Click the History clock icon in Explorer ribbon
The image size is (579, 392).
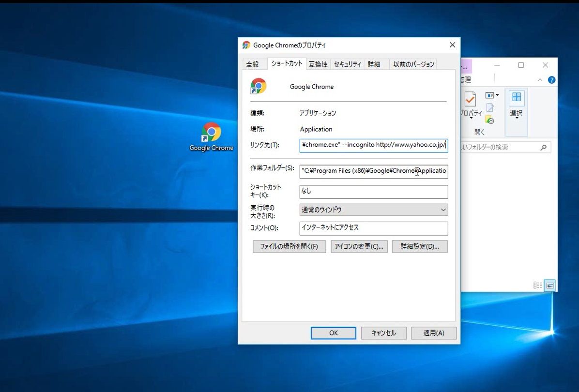point(489,120)
